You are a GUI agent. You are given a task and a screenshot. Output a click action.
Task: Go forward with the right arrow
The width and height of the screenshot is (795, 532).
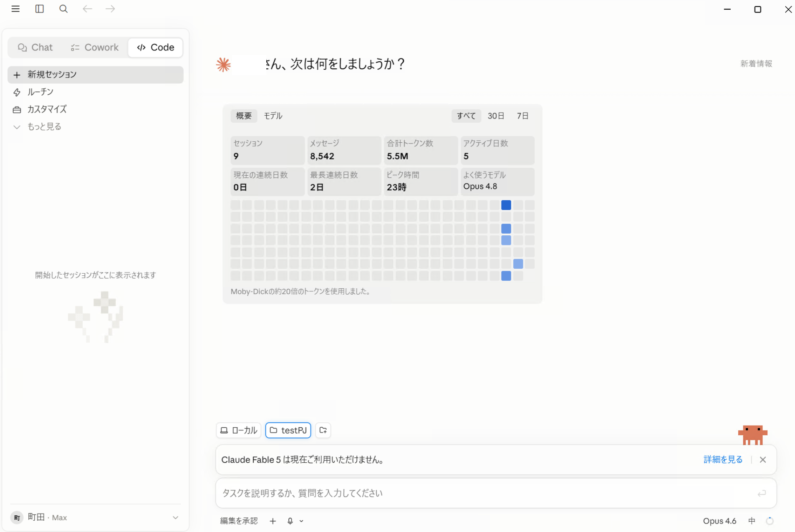110,9
